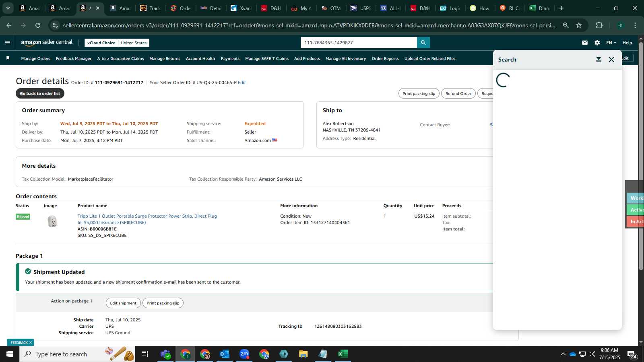Open Task View on the taskbar
Screen dimensions: 644x362
(145, 354)
